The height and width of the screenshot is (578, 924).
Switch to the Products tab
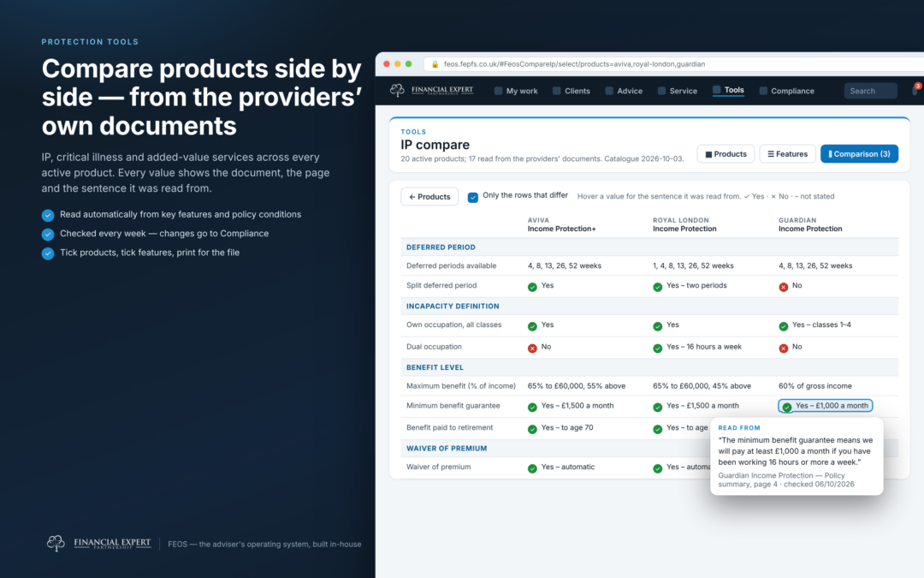tap(726, 154)
